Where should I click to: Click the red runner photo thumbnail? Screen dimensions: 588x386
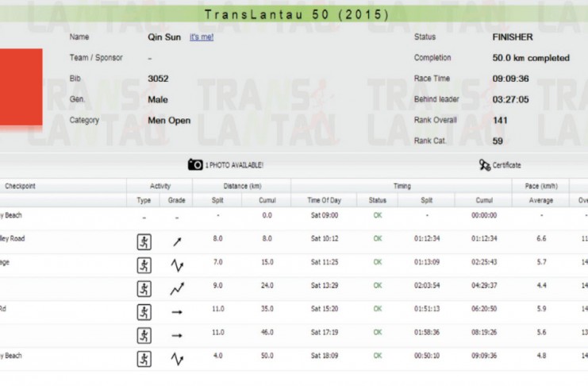click(x=21, y=87)
